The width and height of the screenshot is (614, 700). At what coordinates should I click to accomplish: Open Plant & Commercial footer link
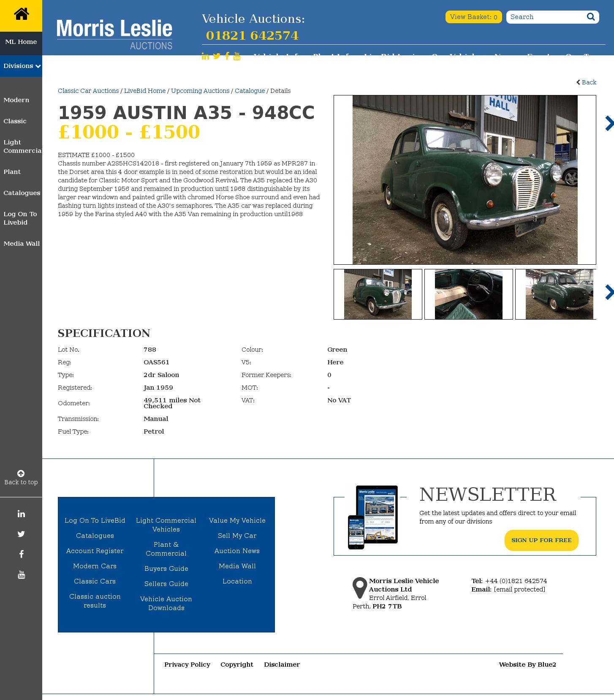[166, 549]
